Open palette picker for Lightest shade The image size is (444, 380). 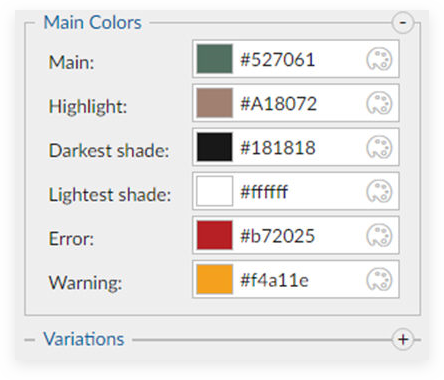tap(379, 191)
